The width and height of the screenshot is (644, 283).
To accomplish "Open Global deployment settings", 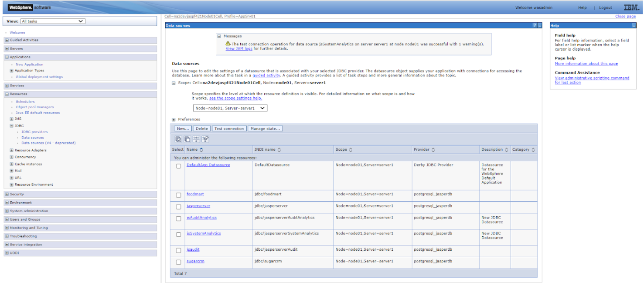I will point(39,77).
